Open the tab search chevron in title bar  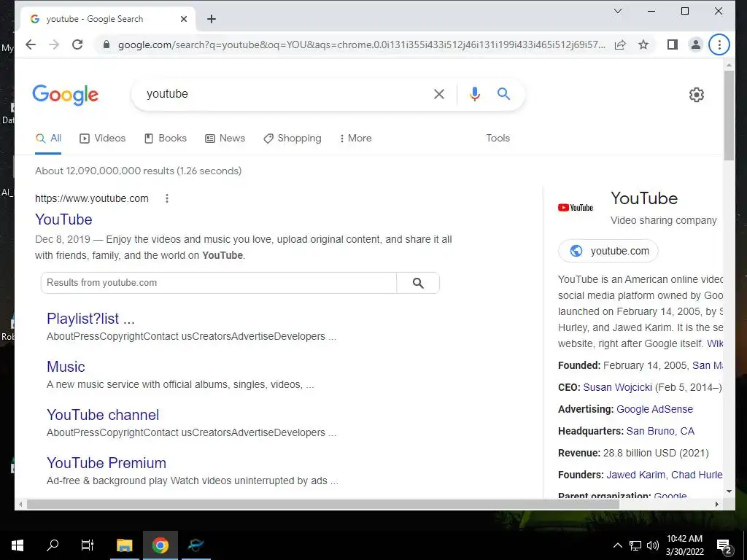click(618, 11)
